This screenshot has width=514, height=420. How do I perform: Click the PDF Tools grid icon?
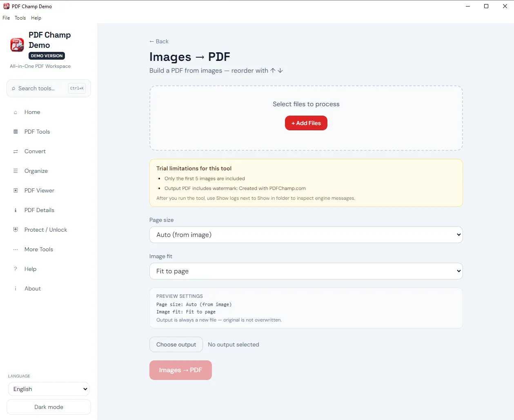(x=16, y=132)
